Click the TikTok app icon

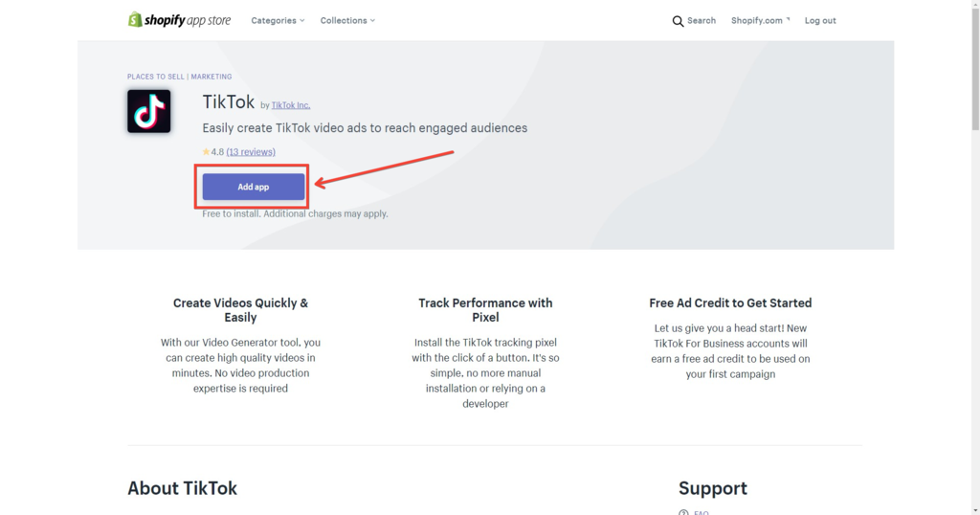coord(148,111)
